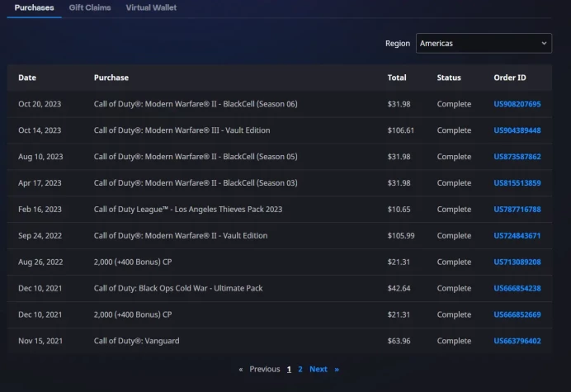571x392 pixels.
Task: Jump to first page with « arrow
Action: point(241,370)
